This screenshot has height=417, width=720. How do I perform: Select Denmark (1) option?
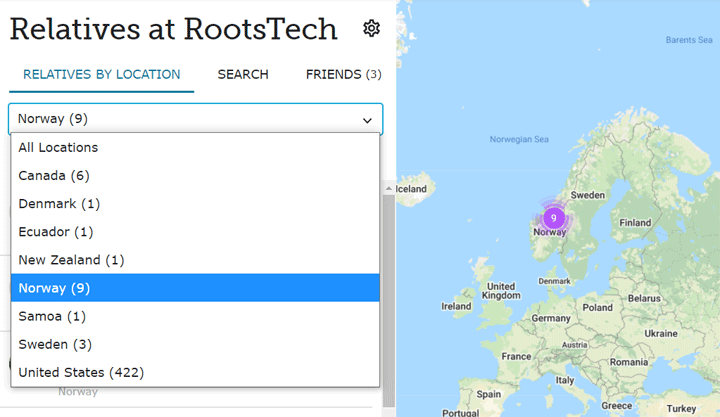coord(195,203)
